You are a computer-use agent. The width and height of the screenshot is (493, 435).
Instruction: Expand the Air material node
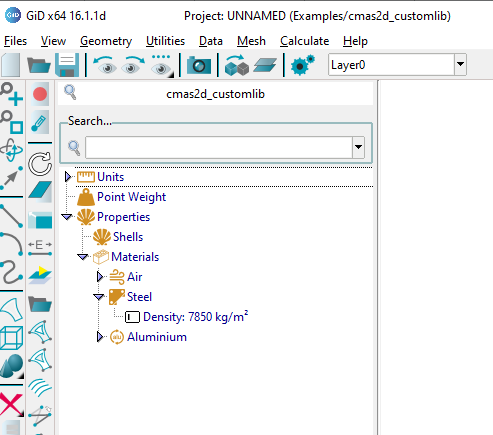(x=100, y=277)
